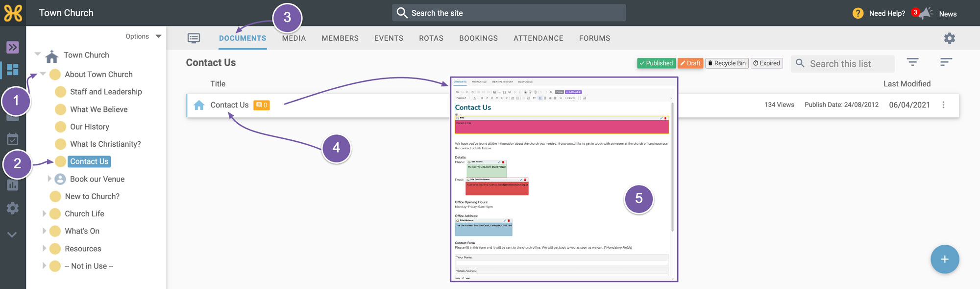
Task: Click the home icon on Contact Us row
Action: click(x=199, y=105)
